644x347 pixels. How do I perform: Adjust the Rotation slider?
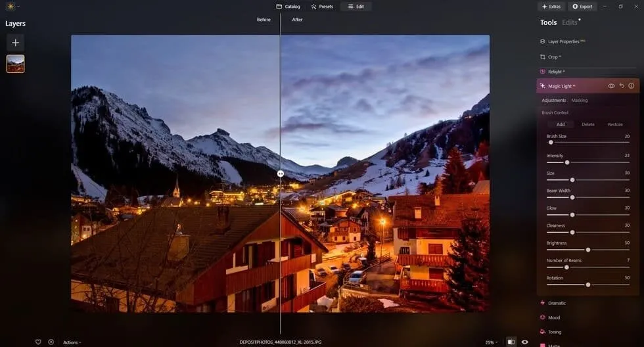pos(588,285)
